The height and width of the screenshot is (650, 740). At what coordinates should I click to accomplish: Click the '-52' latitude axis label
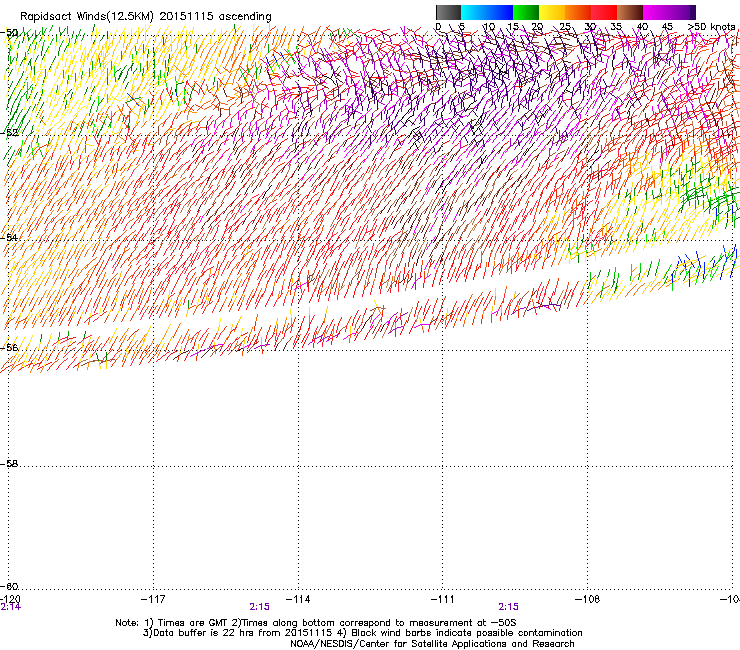coord(9,133)
